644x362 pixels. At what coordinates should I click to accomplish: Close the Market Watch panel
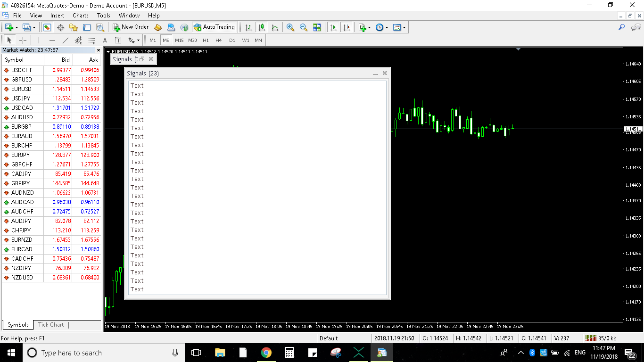tap(99, 50)
